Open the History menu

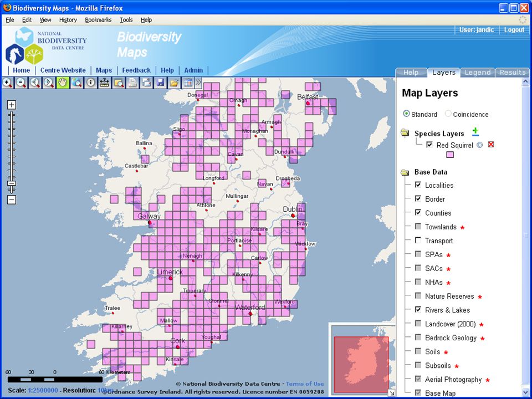(68, 20)
